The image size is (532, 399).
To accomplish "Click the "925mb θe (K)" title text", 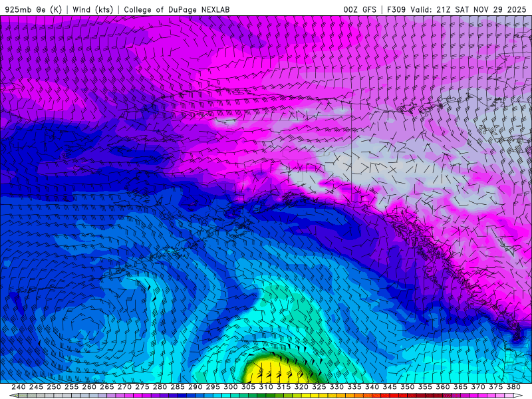I will coord(34,9).
